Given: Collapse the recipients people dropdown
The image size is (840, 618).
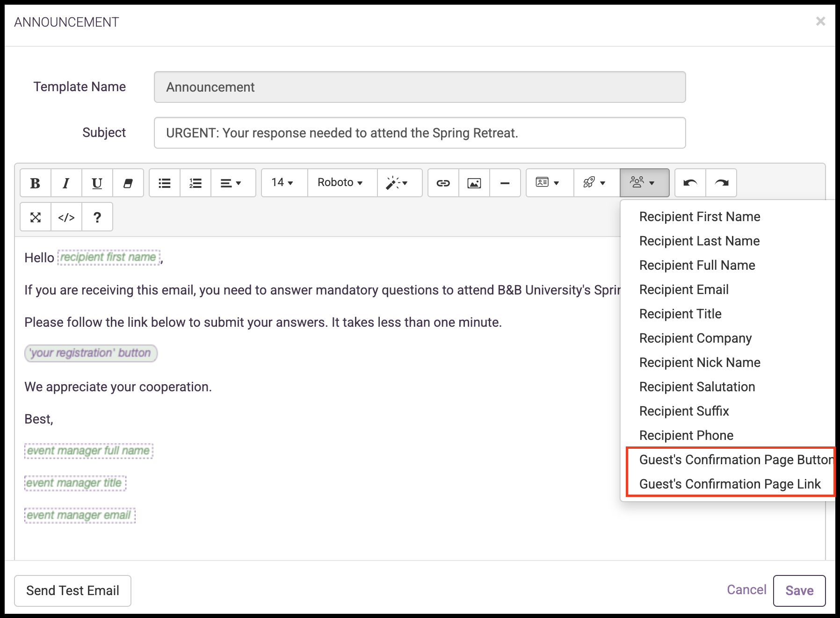Looking at the screenshot, I should point(644,183).
